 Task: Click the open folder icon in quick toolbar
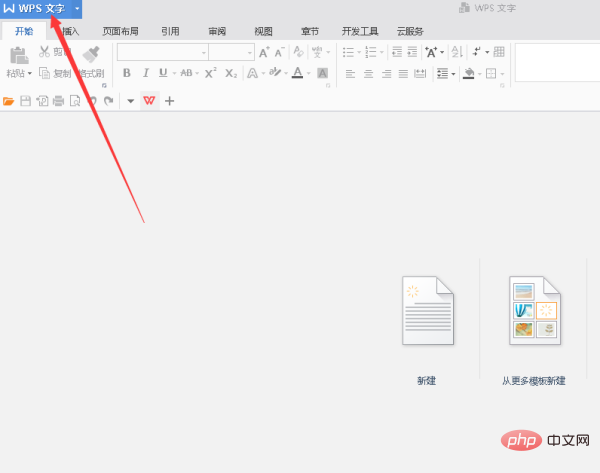9,101
